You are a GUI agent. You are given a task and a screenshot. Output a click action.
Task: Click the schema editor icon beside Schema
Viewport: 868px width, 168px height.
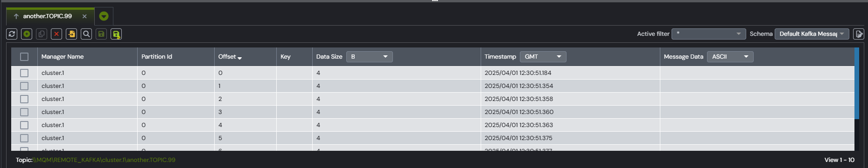point(858,34)
